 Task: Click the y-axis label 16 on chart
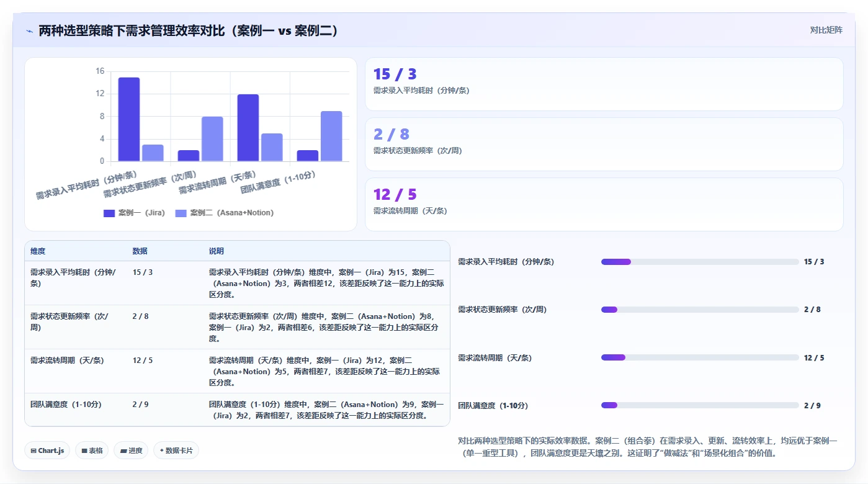[100, 71]
